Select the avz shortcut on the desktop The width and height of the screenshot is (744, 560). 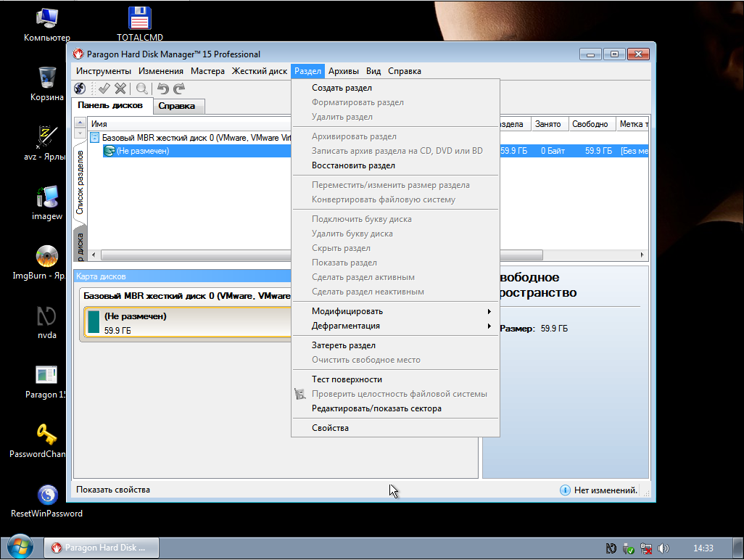click(x=45, y=143)
